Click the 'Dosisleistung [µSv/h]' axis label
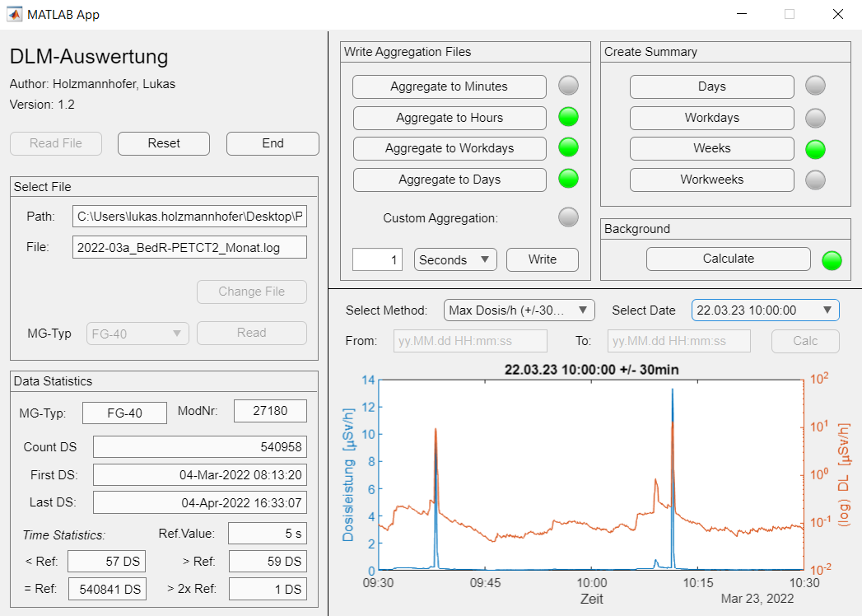This screenshot has height=616, width=862. [x=348, y=474]
